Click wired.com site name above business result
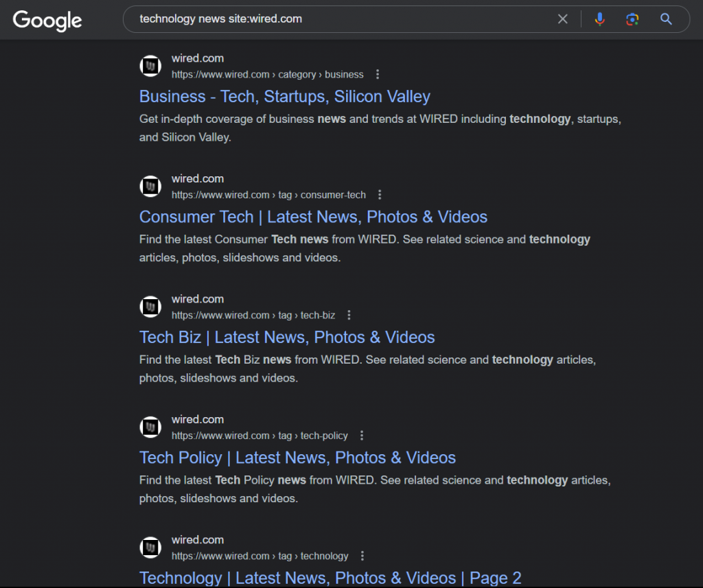 click(x=198, y=58)
